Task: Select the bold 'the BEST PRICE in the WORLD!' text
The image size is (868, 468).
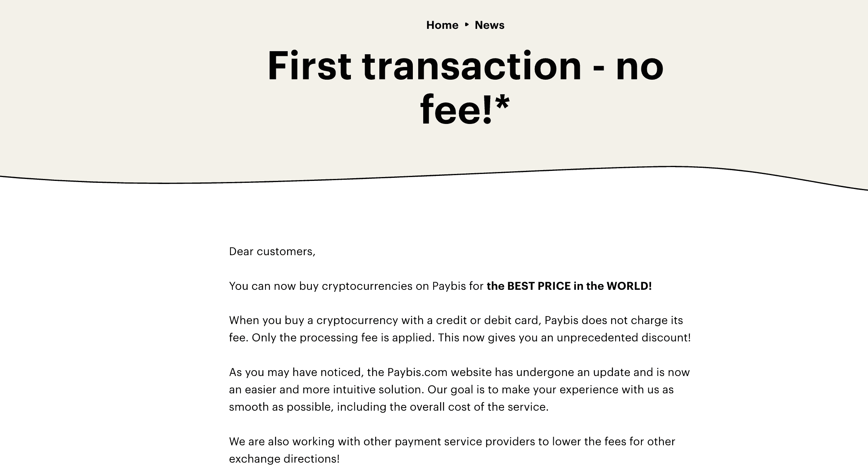Action: pos(569,286)
